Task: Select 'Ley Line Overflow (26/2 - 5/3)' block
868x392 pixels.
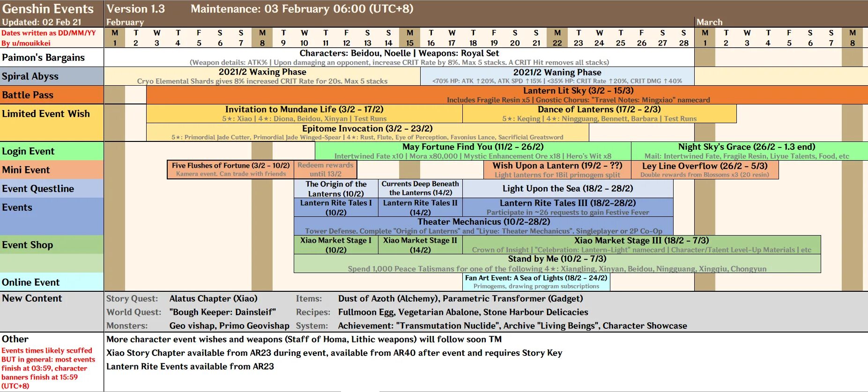Action: pos(705,170)
